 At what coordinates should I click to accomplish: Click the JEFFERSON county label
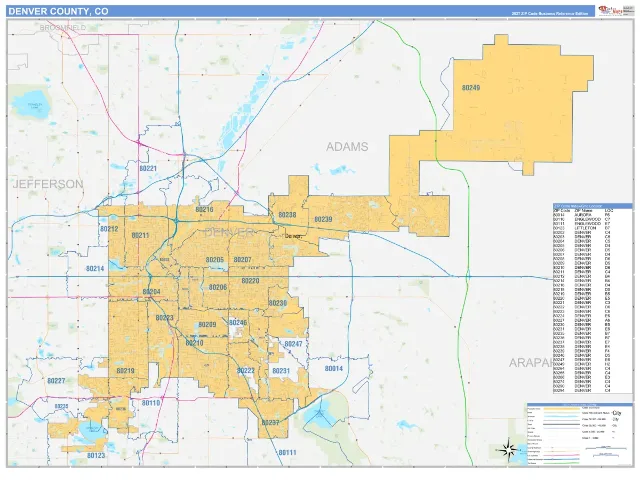tap(48, 184)
